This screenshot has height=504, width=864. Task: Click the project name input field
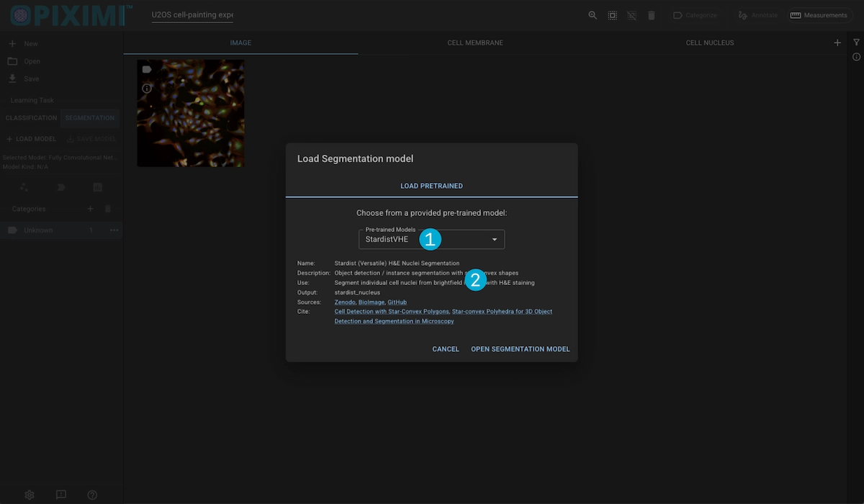(x=192, y=15)
